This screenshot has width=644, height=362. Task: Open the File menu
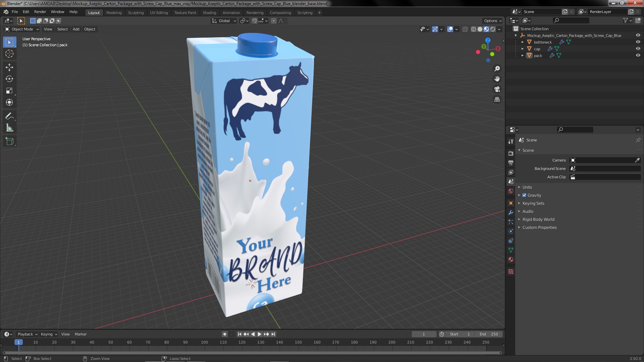15,12
